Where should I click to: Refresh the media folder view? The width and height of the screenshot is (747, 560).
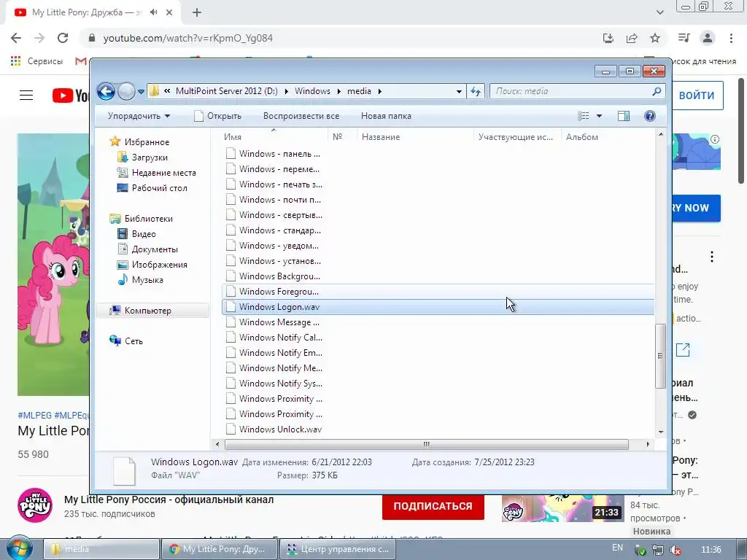pyautogui.click(x=476, y=91)
